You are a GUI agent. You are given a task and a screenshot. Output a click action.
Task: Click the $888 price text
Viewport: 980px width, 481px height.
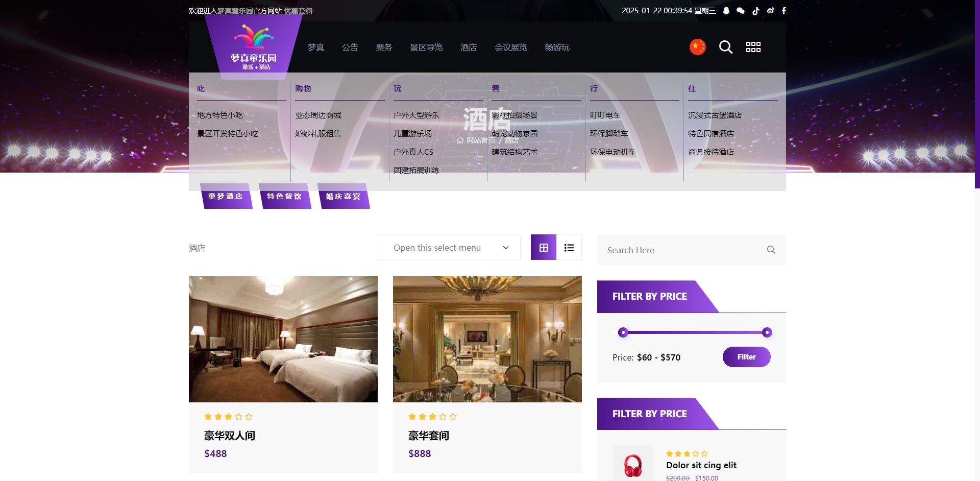[420, 453]
